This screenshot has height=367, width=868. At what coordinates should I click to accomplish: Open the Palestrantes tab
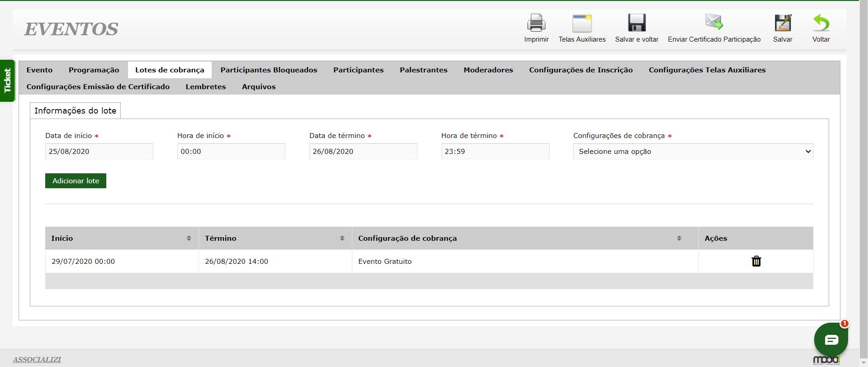pyautogui.click(x=423, y=70)
